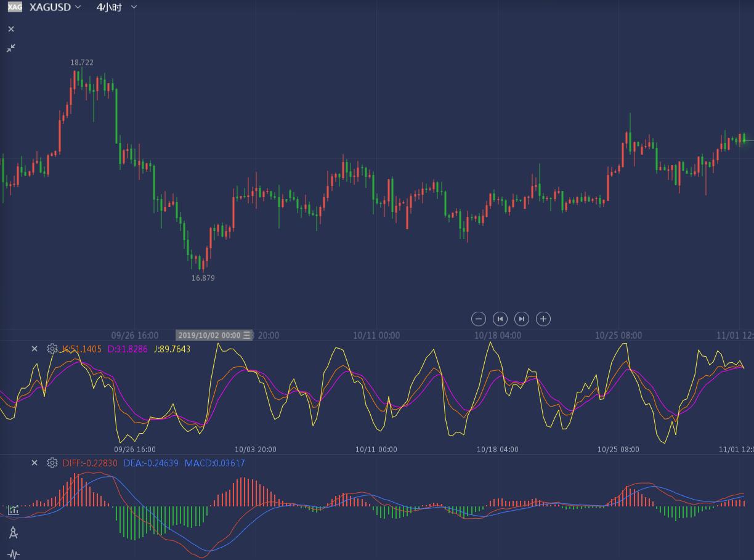754x560 pixels.
Task: Close the MACD indicator panel
Action: [34, 463]
